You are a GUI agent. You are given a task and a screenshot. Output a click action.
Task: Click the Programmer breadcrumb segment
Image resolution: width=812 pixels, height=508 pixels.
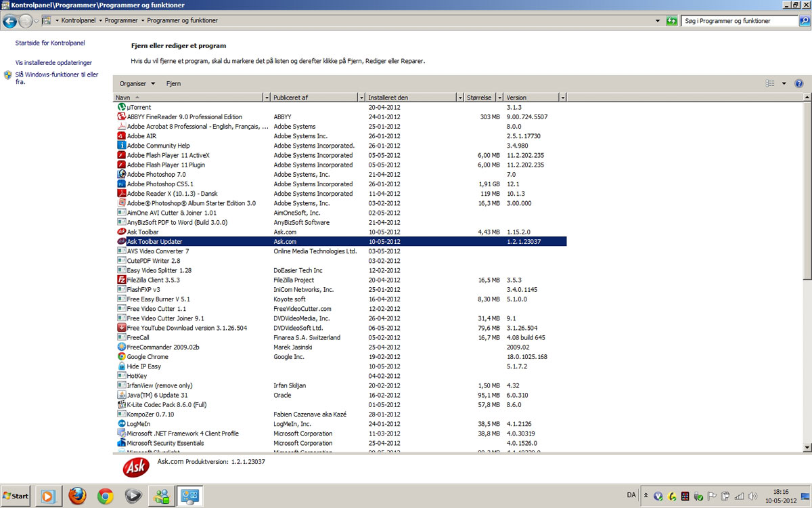click(x=121, y=21)
